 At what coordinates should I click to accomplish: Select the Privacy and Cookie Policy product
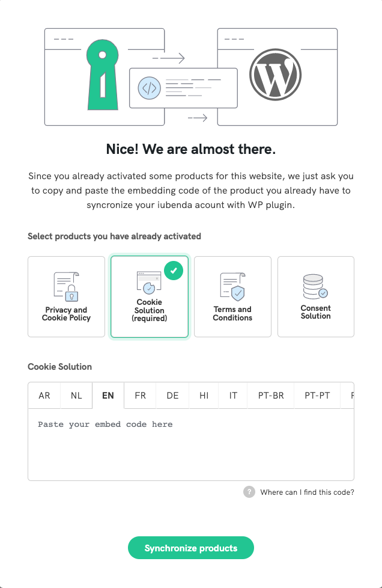click(66, 296)
